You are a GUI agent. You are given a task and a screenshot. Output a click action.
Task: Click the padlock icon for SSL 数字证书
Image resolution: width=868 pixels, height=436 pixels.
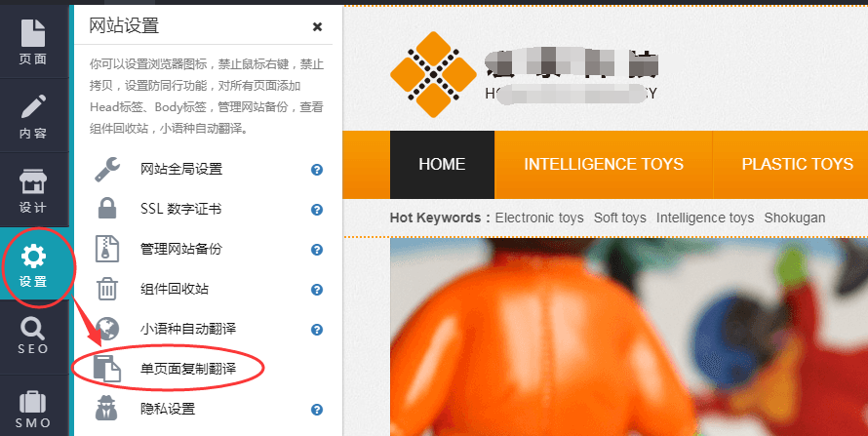[x=107, y=209]
